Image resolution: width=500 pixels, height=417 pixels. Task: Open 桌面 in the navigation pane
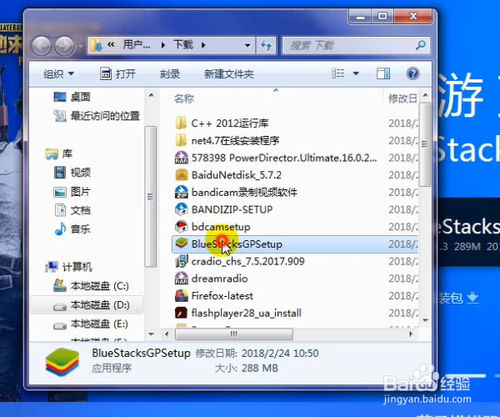point(80,97)
